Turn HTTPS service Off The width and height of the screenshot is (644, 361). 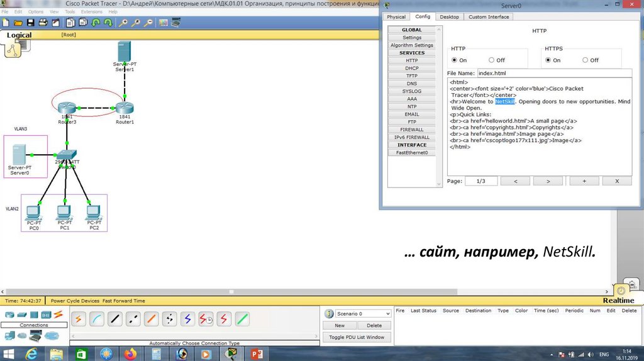tap(585, 60)
